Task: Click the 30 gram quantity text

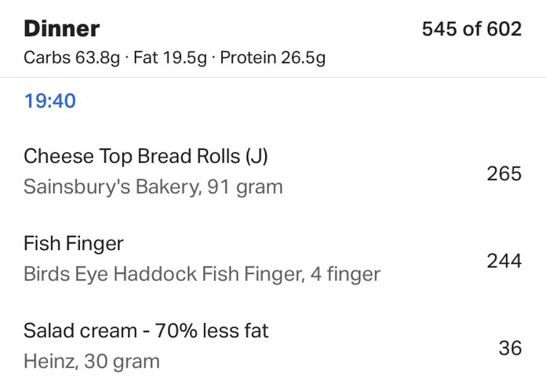Action: pos(122,361)
